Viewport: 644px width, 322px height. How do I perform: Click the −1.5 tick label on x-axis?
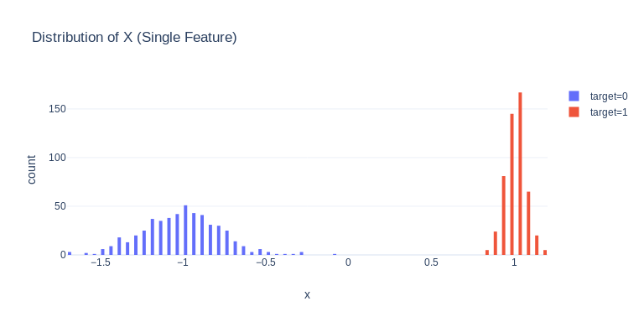(100, 262)
